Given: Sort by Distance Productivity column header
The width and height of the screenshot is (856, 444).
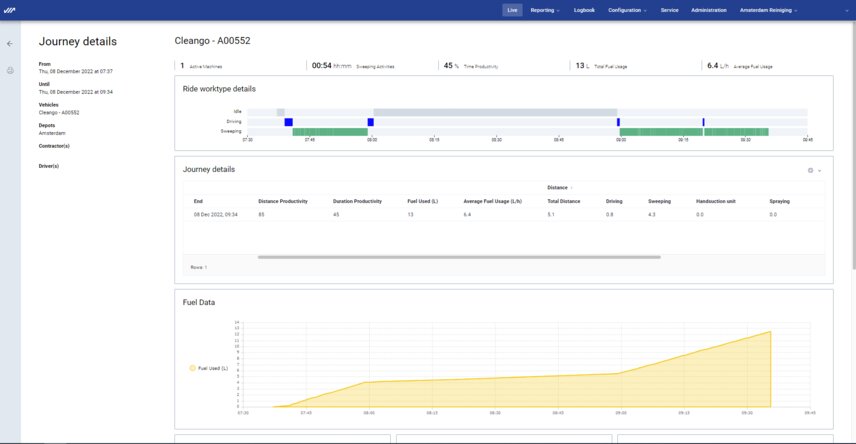Looking at the screenshot, I should point(282,201).
